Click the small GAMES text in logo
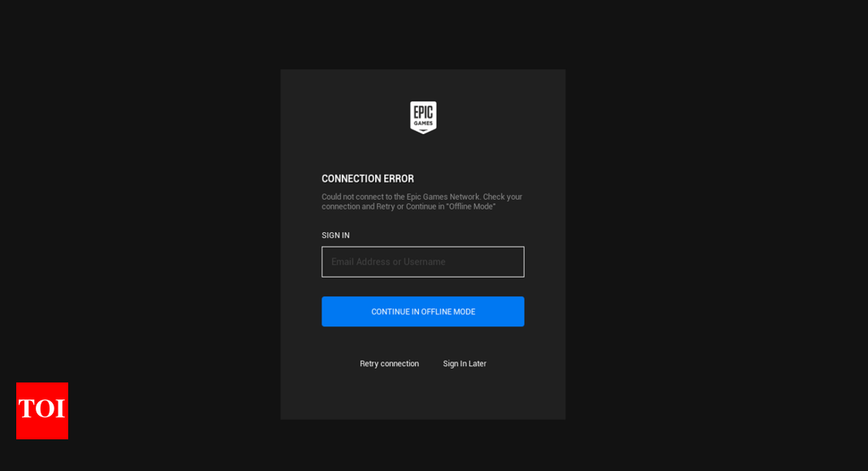Viewport: 868px width, 471px height. tap(423, 123)
